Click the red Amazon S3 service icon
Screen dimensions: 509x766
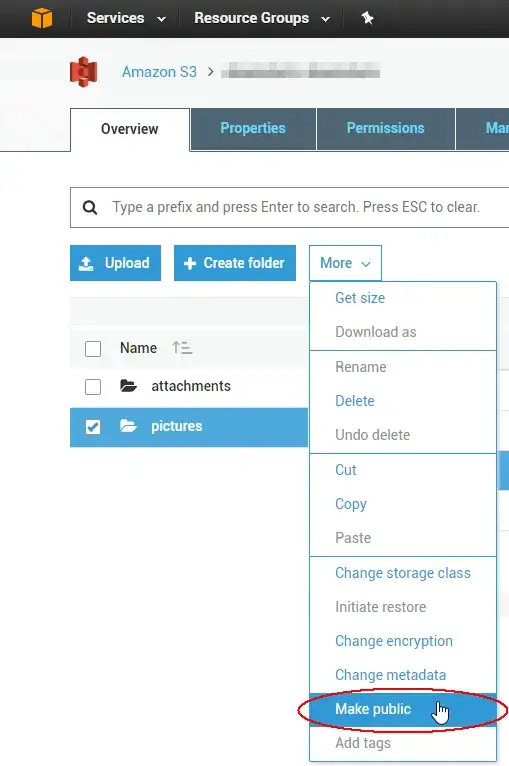click(84, 72)
